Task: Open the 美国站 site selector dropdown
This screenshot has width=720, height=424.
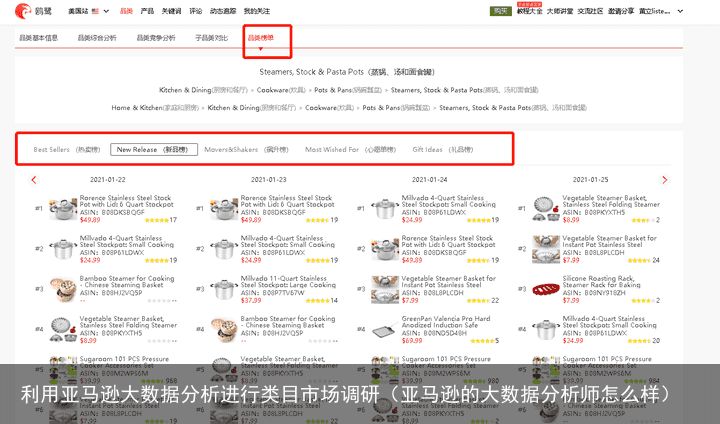Action: (x=89, y=11)
